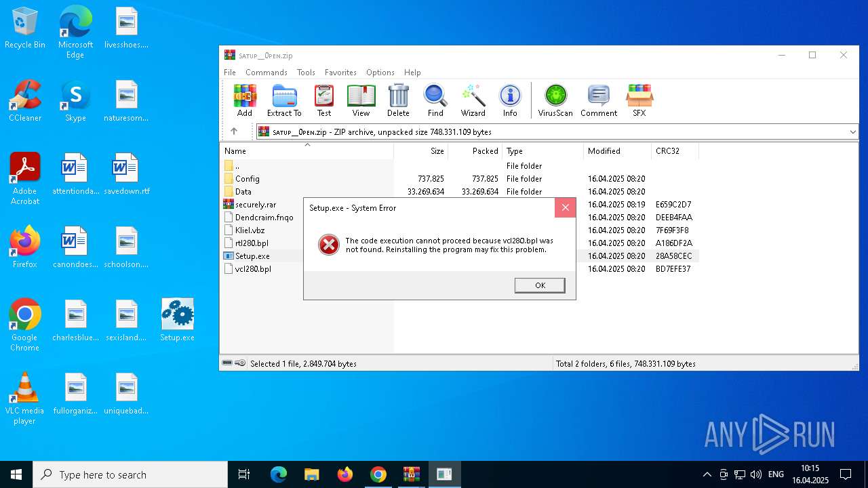Viewport: 868px width, 488px height.
Task: Sort by the Type column header
Action: coord(543,151)
